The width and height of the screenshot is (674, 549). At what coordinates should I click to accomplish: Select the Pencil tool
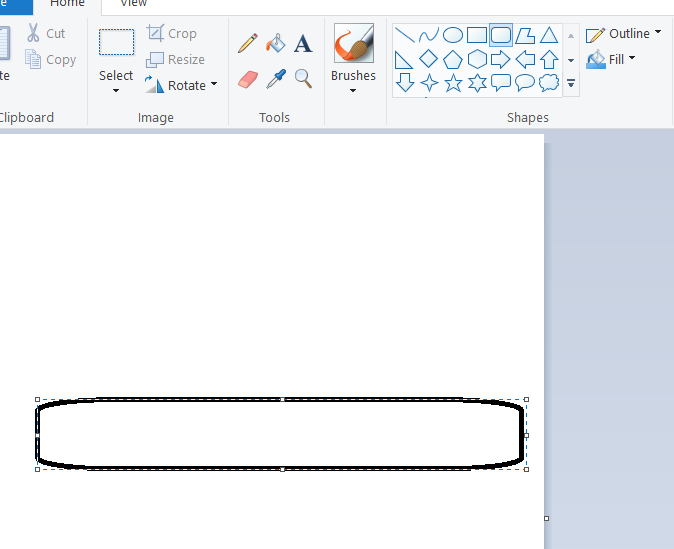(x=248, y=43)
